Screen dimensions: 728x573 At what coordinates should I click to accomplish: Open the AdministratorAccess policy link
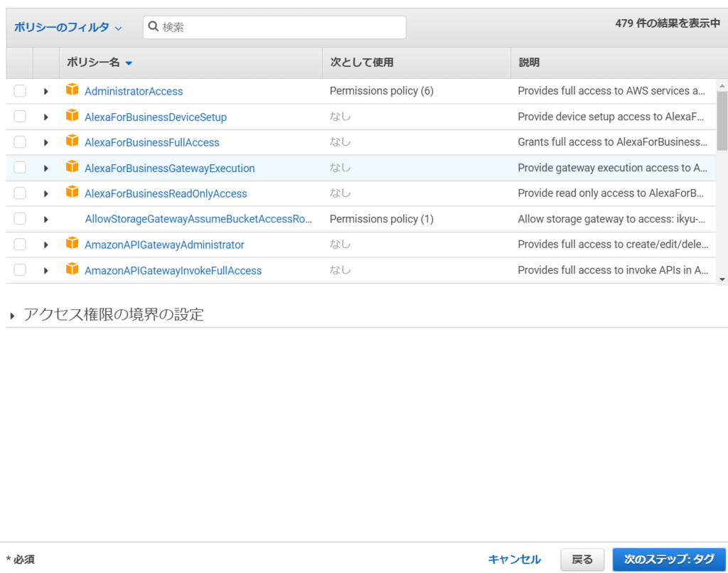134,92
